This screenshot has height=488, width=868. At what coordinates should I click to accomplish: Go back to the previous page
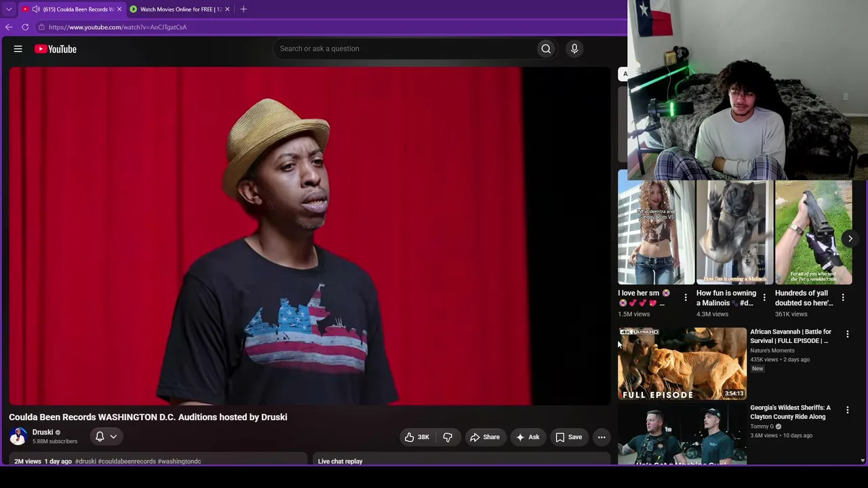click(x=9, y=27)
